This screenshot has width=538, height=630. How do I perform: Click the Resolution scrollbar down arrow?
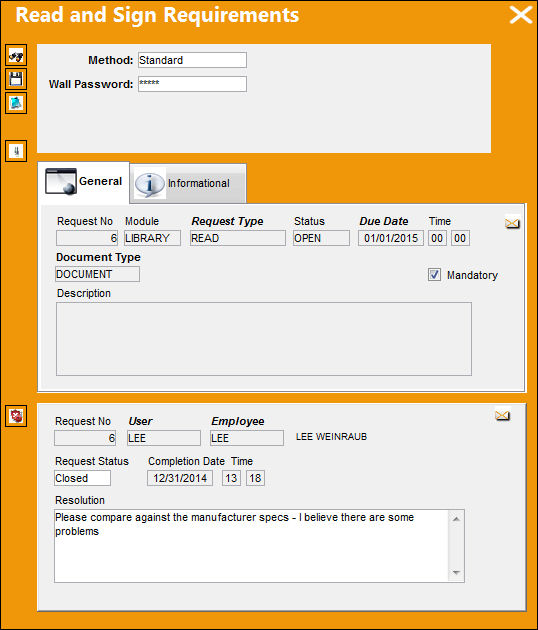456,573
